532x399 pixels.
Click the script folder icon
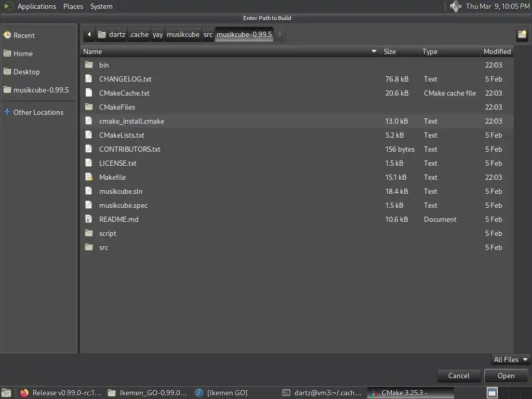coord(89,233)
